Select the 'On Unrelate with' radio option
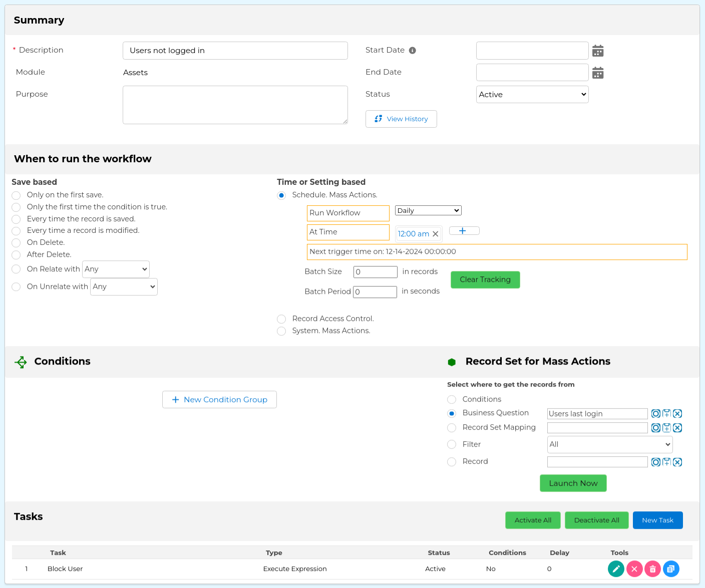The image size is (705, 588). click(x=16, y=287)
